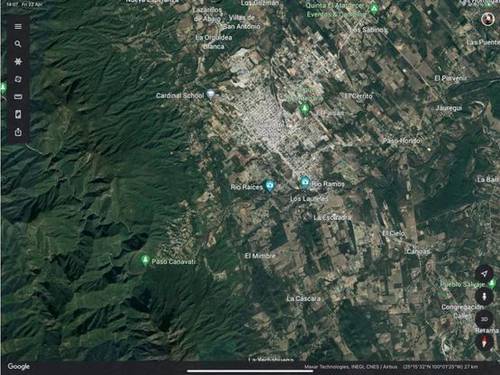Launch Voyager ship-wheel icon
The height and width of the screenshot is (375, 500).
click(x=18, y=62)
